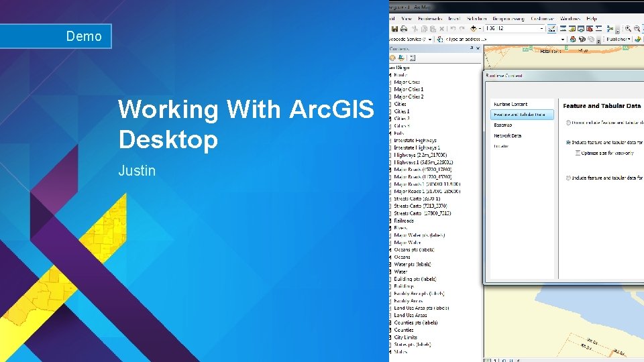Open the ModelBuilder icon
This screenshot has height=362, width=644.
(x=610, y=29)
